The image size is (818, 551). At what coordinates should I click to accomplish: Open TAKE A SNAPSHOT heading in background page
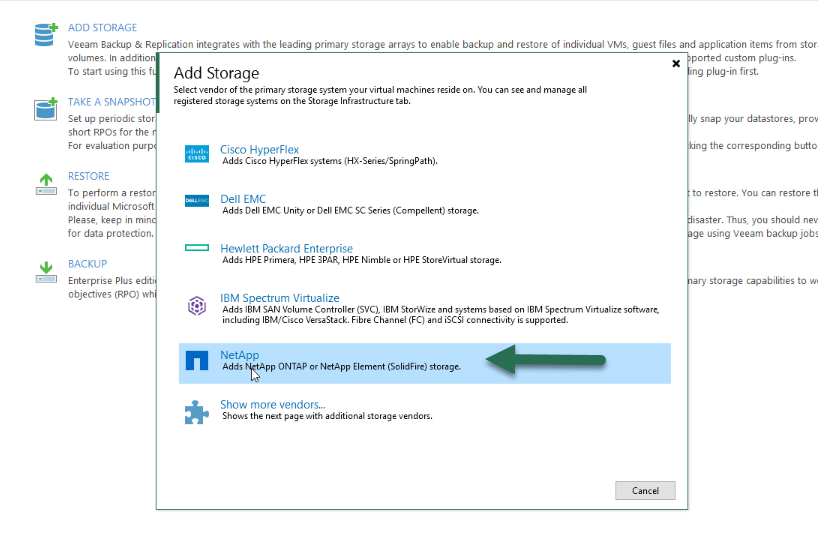112,102
